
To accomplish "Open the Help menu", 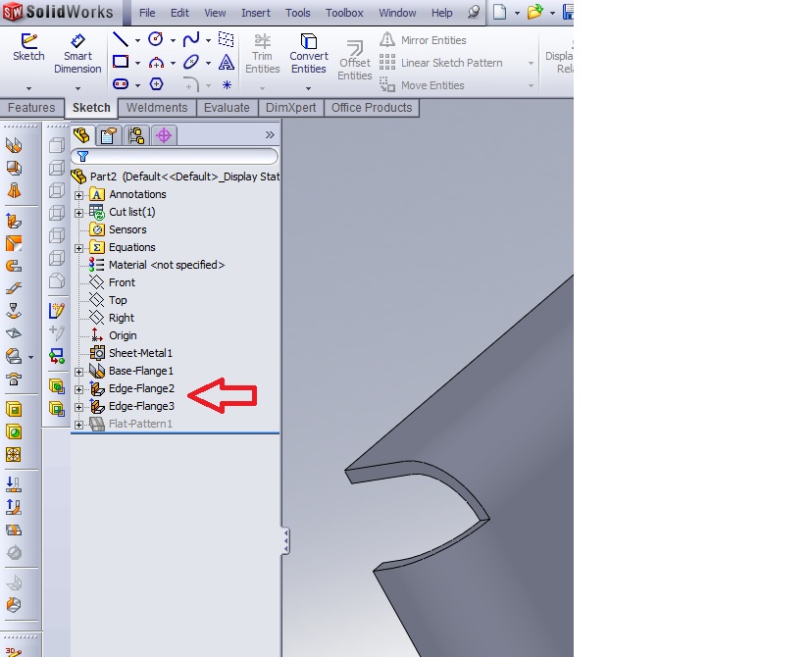I will pos(441,13).
